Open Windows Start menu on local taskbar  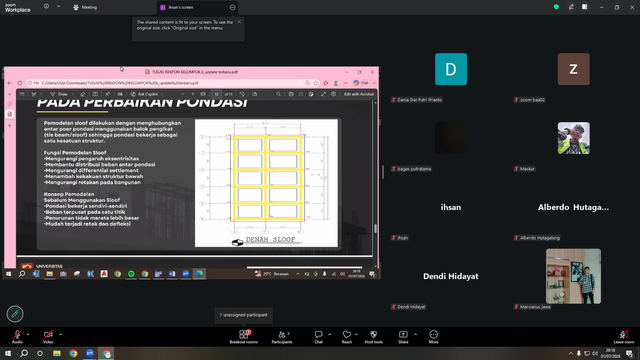(8, 353)
